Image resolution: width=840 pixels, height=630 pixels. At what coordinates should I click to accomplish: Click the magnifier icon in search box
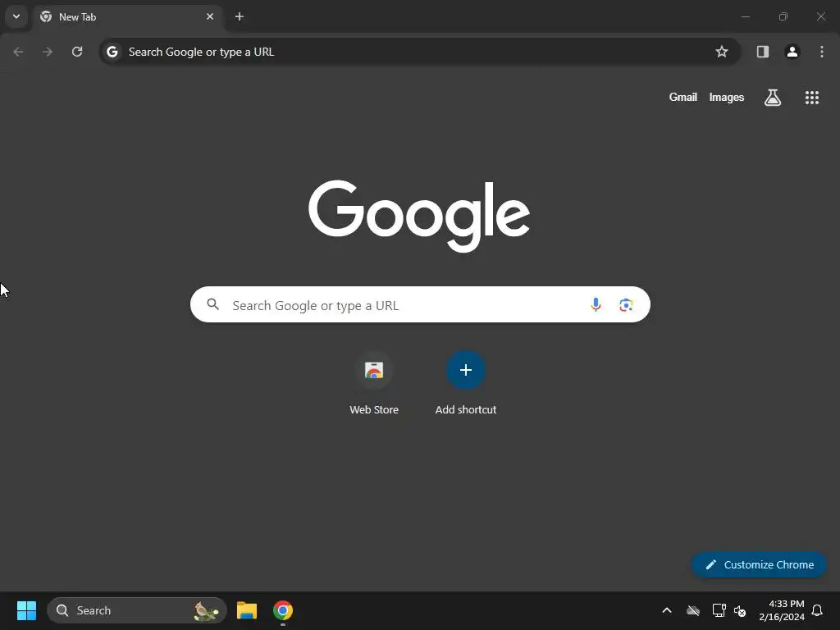click(x=213, y=304)
